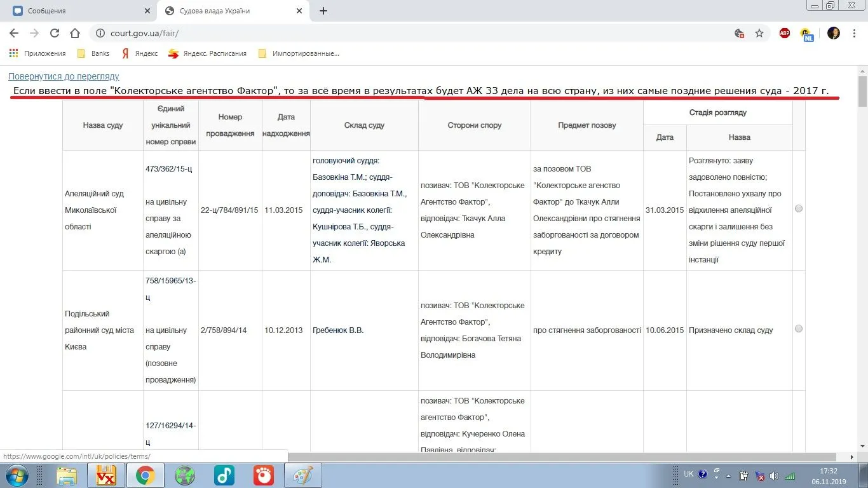Open the Chrome menu (three dots)
Image resolution: width=868 pixels, height=488 pixels.
click(855, 33)
